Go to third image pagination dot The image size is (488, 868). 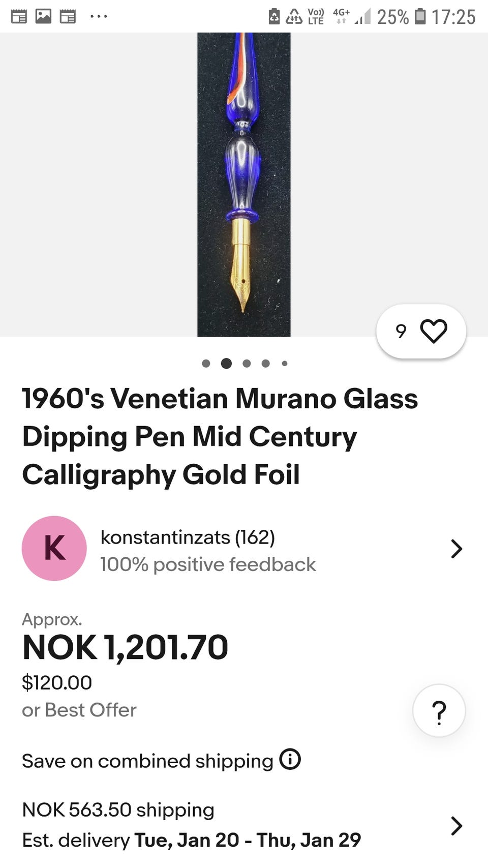tap(247, 364)
